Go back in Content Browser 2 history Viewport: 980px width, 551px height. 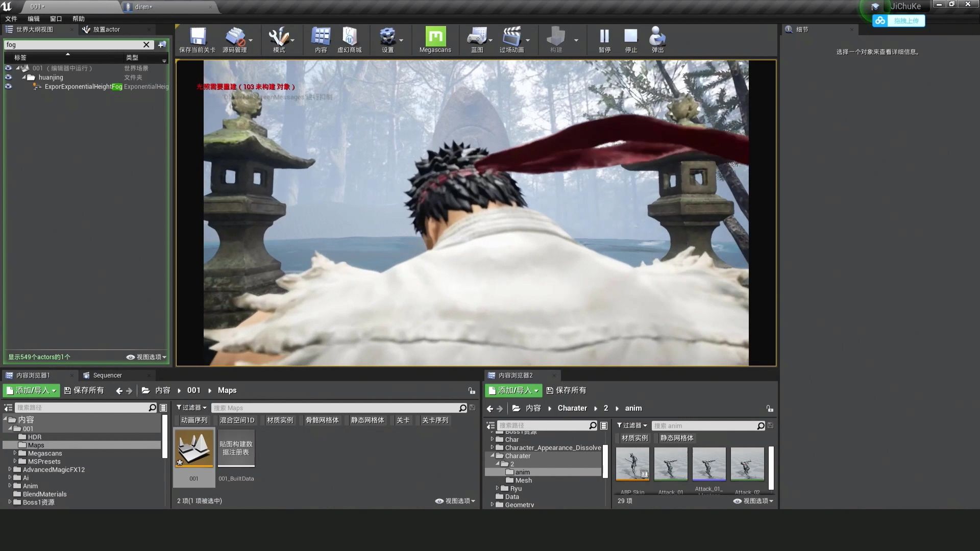click(490, 409)
